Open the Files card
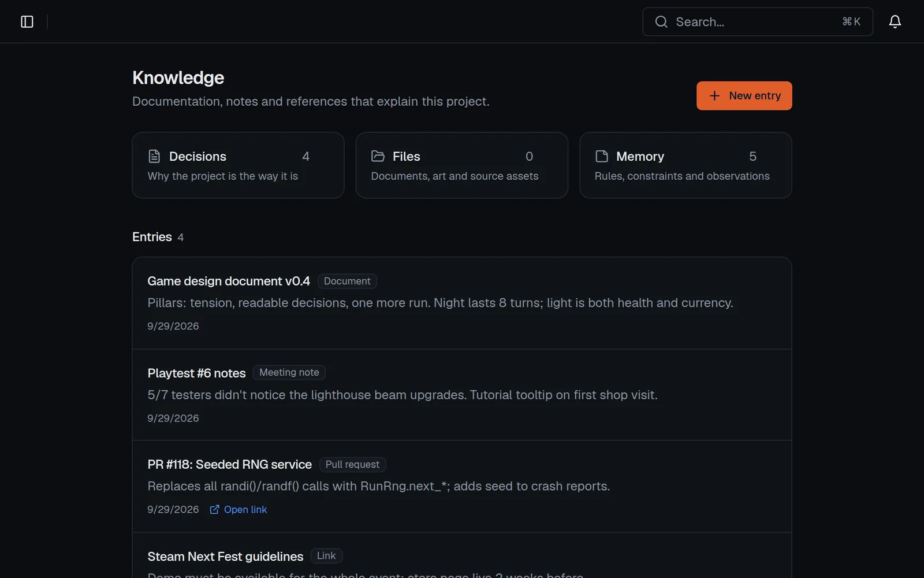 [x=461, y=165]
